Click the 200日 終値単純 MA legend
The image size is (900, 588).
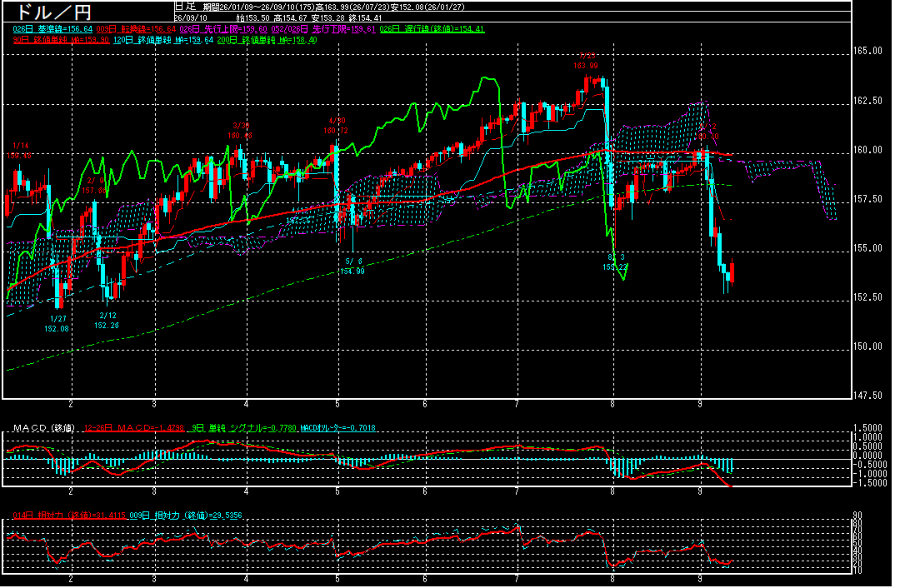click(267, 40)
